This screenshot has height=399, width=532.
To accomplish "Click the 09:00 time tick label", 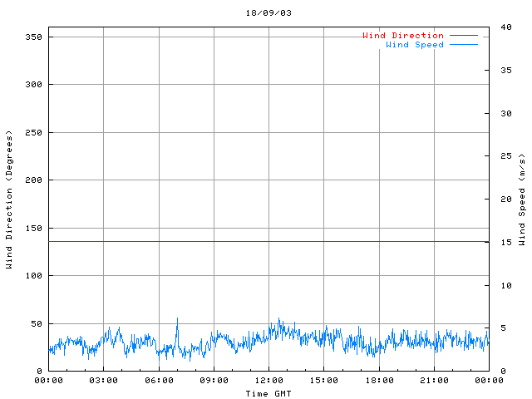I will coord(214,381).
